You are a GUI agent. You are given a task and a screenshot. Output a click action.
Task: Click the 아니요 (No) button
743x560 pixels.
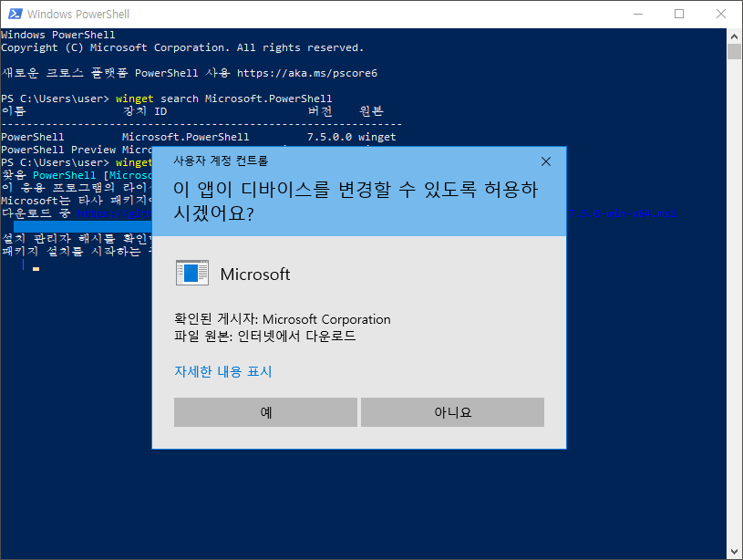pyautogui.click(x=452, y=412)
